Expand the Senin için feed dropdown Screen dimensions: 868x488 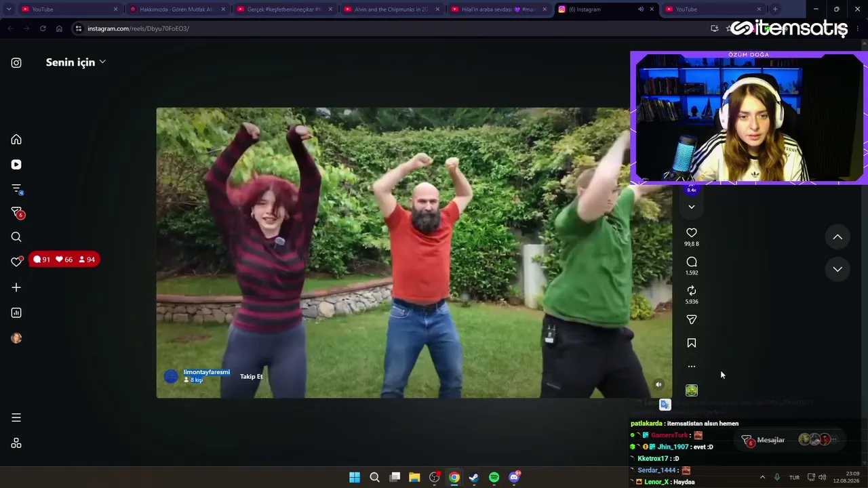(x=76, y=62)
